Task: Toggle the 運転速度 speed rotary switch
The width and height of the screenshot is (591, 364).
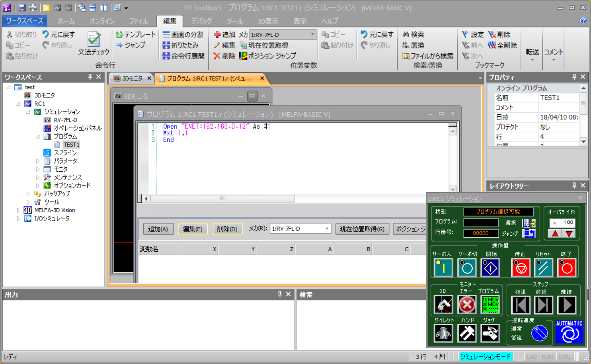Action: pyautogui.click(x=539, y=333)
